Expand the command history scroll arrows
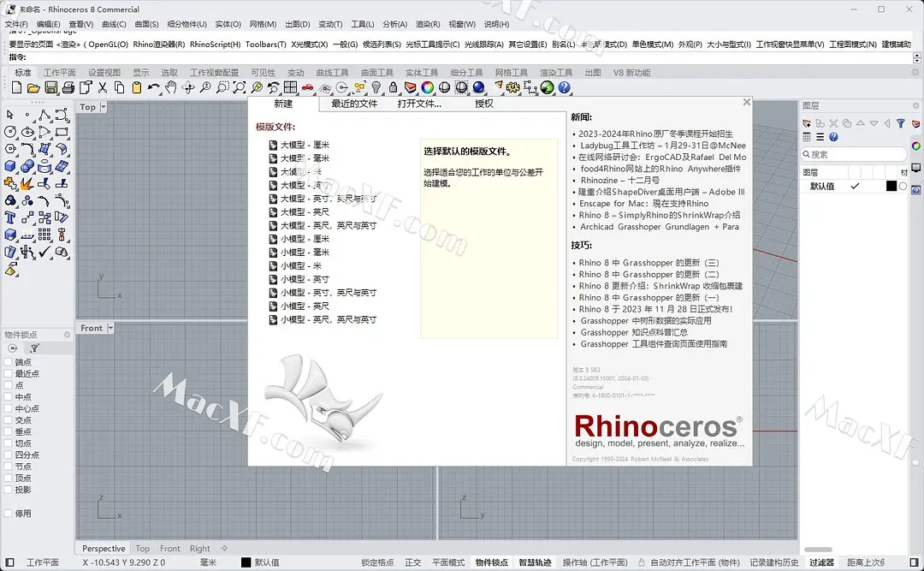Image resolution: width=924 pixels, height=571 pixels. [x=917, y=57]
